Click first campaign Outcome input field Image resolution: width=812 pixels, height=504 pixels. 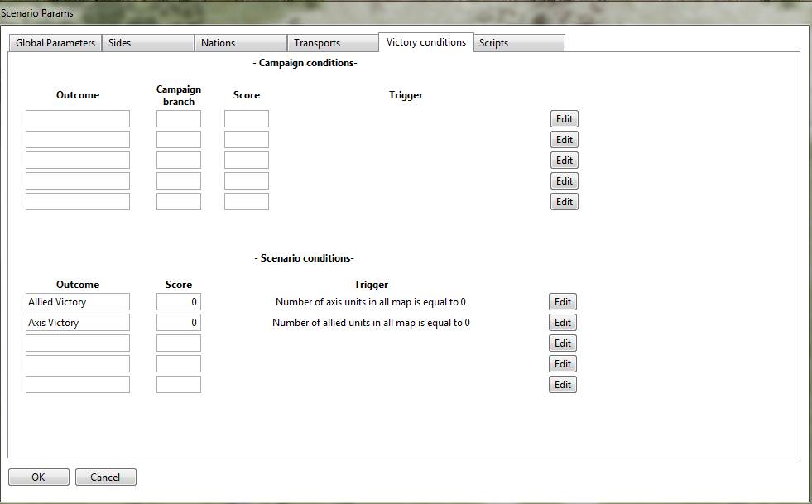pos(78,119)
